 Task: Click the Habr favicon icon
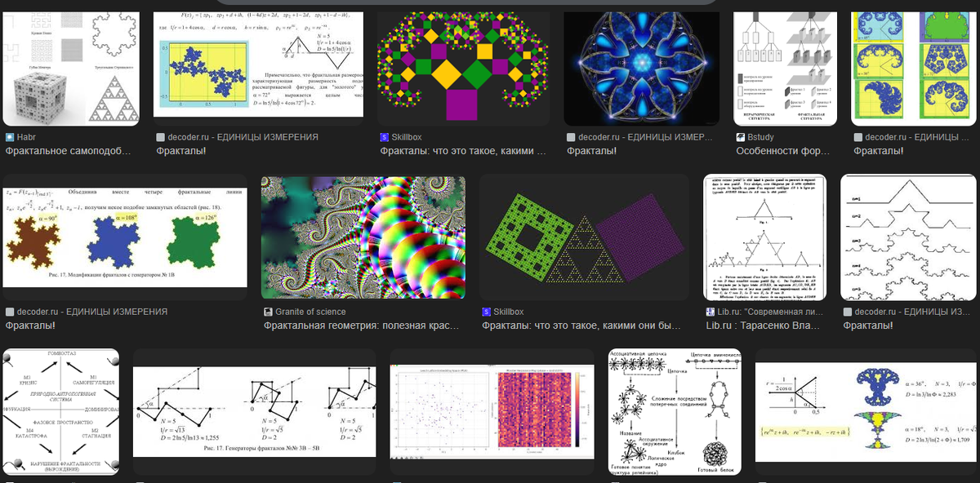click(x=10, y=137)
